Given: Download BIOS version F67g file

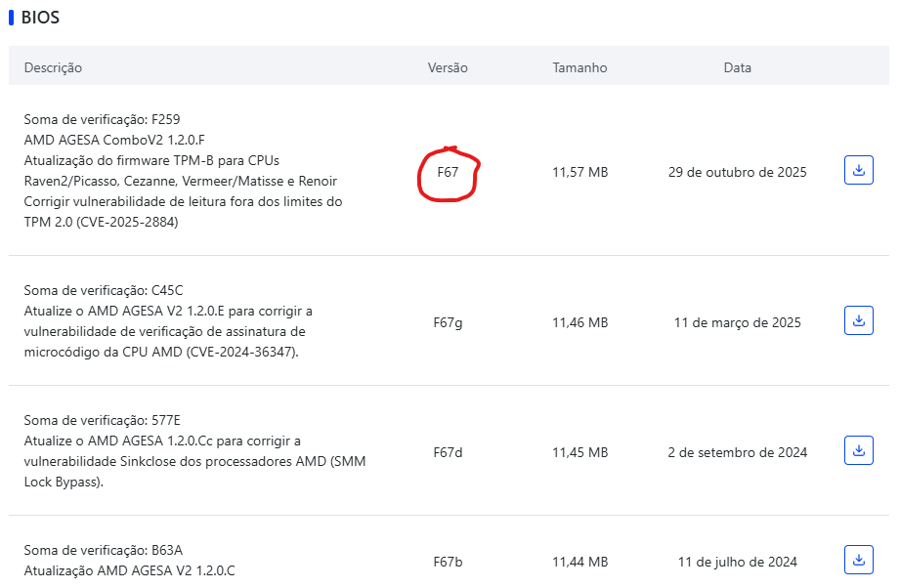Looking at the screenshot, I should 859,320.
